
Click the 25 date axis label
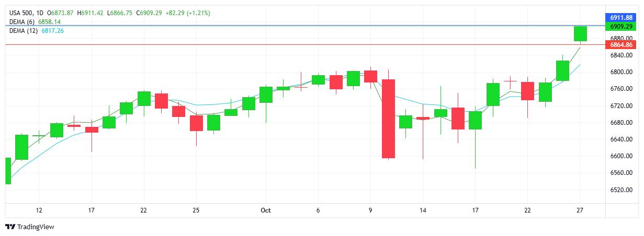coord(196,210)
